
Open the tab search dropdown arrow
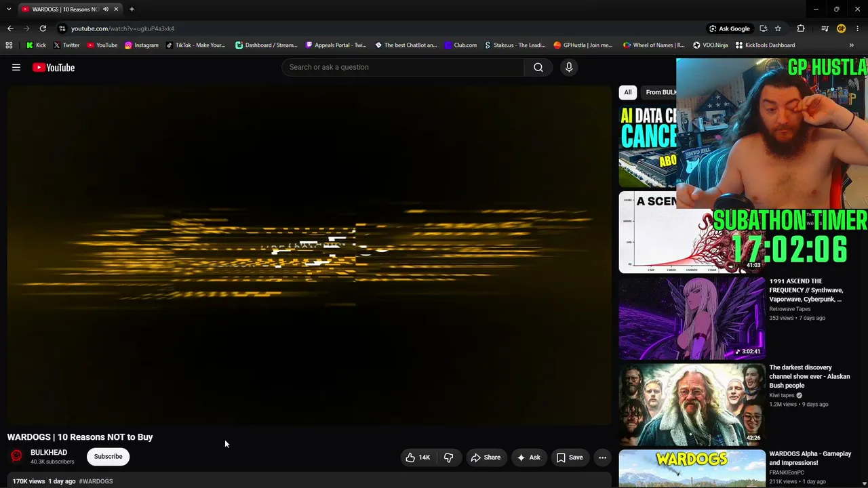8,9
